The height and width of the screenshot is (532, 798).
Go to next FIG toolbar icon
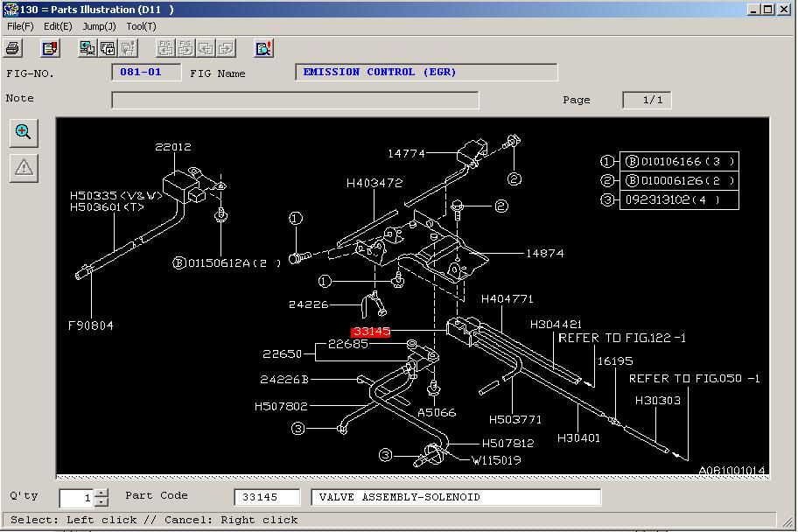coord(185,48)
